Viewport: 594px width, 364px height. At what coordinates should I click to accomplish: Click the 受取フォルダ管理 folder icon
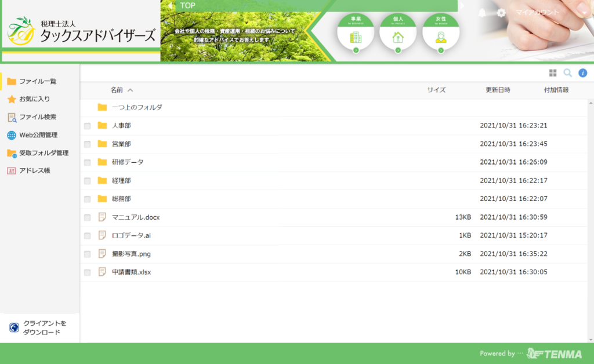[x=12, y=153]
